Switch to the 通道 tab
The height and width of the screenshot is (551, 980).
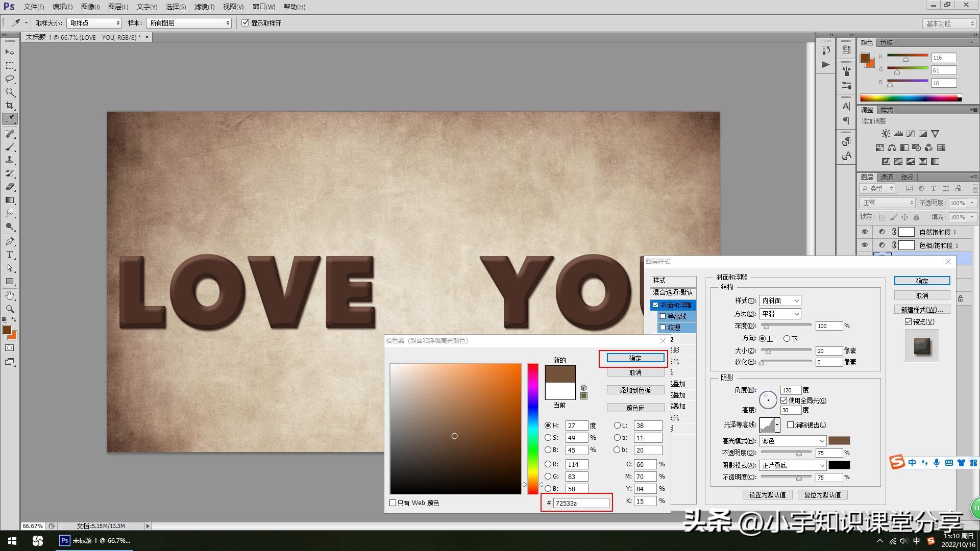click(887, 177)
